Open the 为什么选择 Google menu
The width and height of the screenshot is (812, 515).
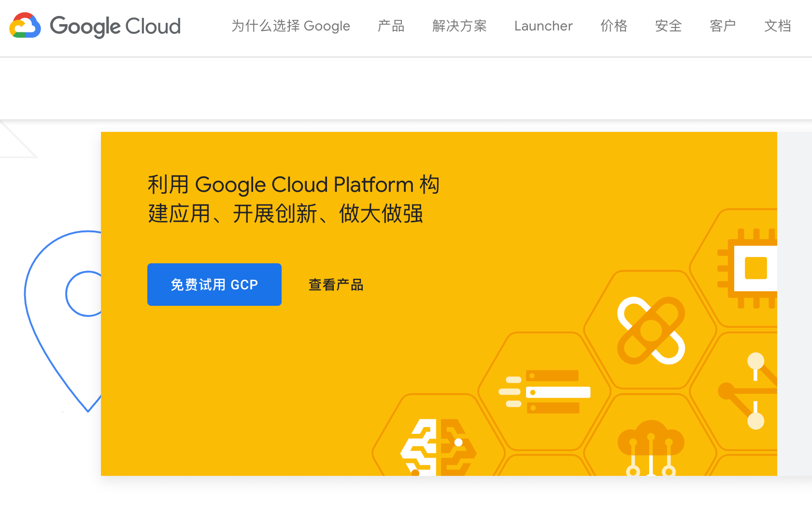pos(291,26)
